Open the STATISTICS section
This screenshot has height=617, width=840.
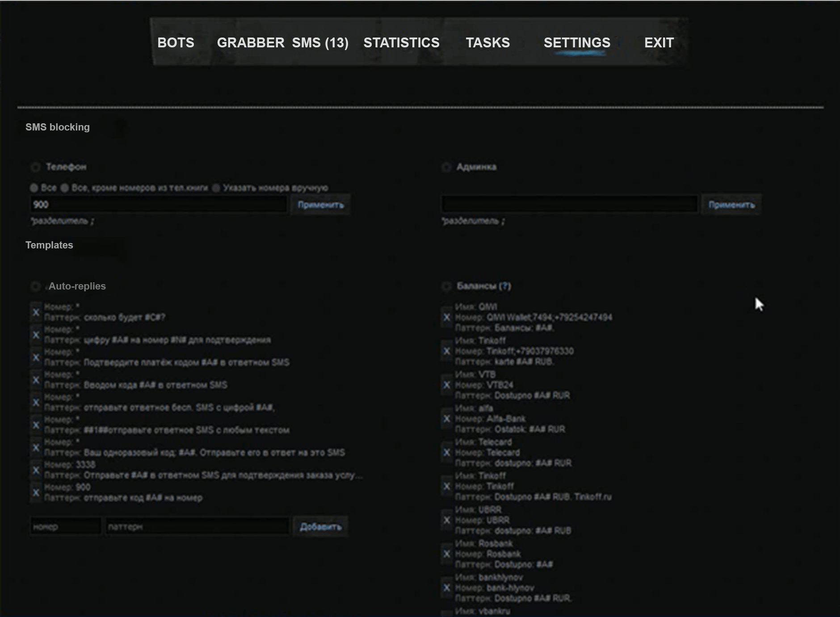(x=401, y=43)
